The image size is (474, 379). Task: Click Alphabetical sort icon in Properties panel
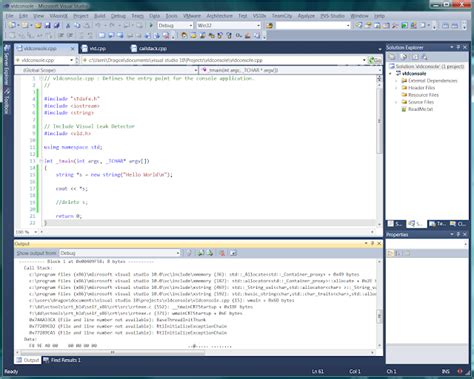coord(398,254)
